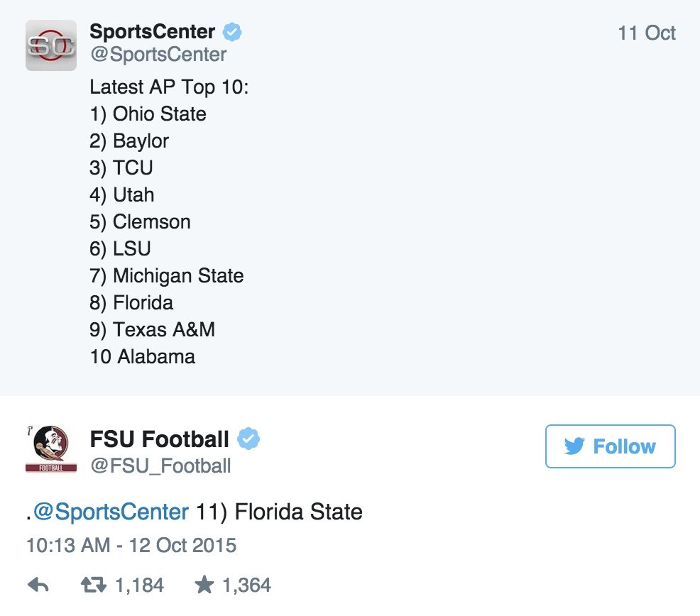Open the @SportsCenter mention link
The height and width of the screenshot is (616, 700).
[111, 512]
